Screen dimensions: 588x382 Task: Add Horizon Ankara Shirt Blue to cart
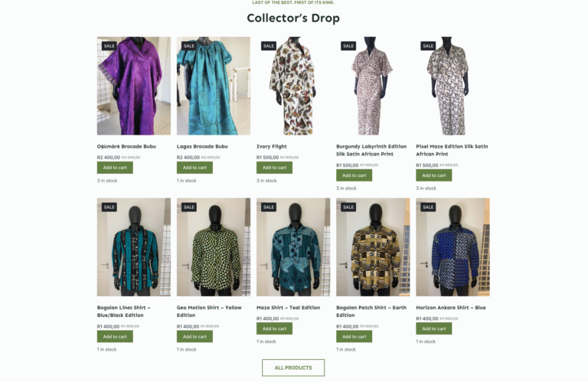pyautogui.click(x=434, y=328)
